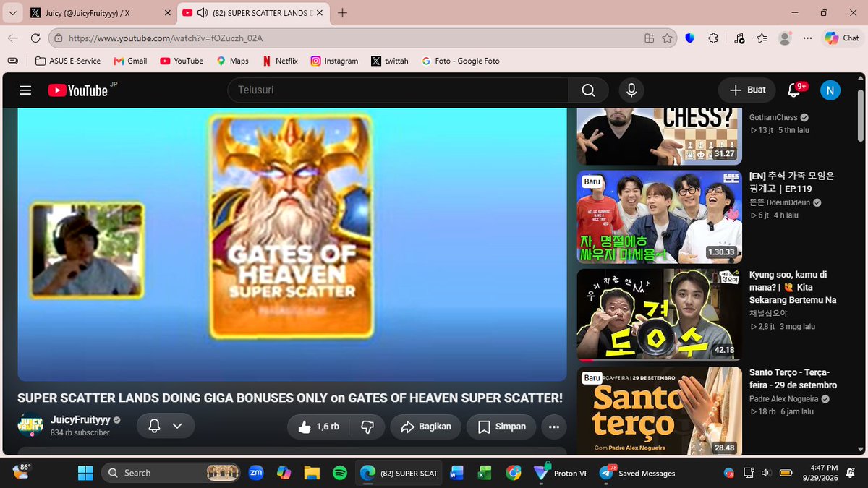Open the browser profile avatar icon
This screenshot has height=488, width=868.
coord(785,38)
